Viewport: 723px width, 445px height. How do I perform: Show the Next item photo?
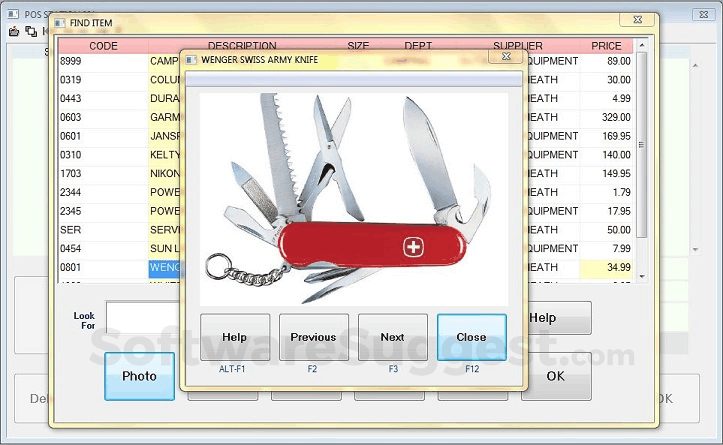point(393,337)
